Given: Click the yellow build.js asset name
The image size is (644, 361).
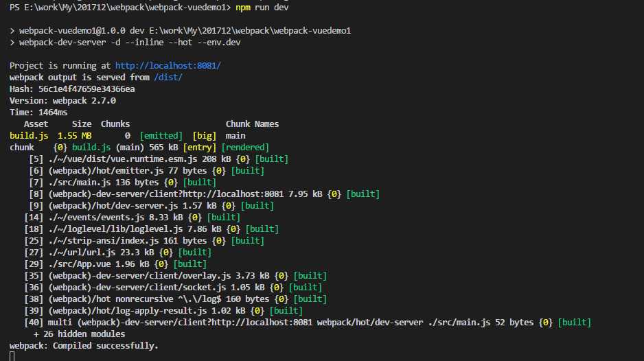Looking at the screenshot, I should 29,135.
